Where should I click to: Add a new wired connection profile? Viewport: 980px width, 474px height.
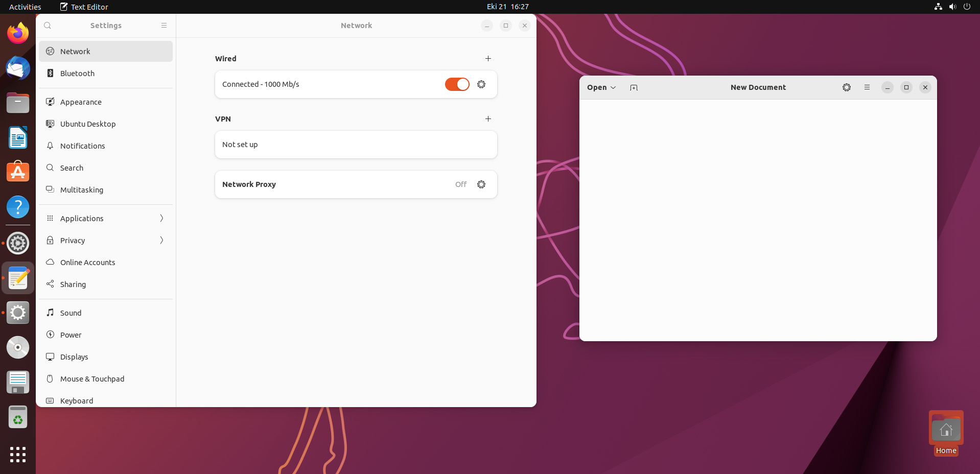[487, 58]
